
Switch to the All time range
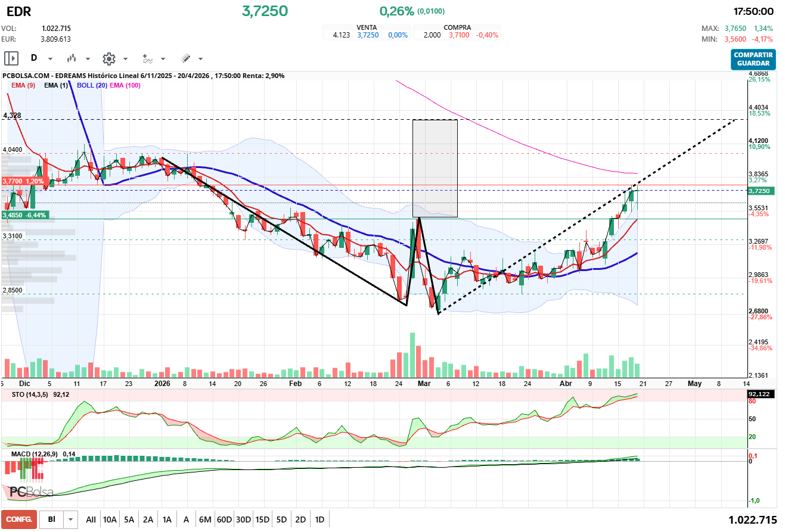click(x=91, y=519)
